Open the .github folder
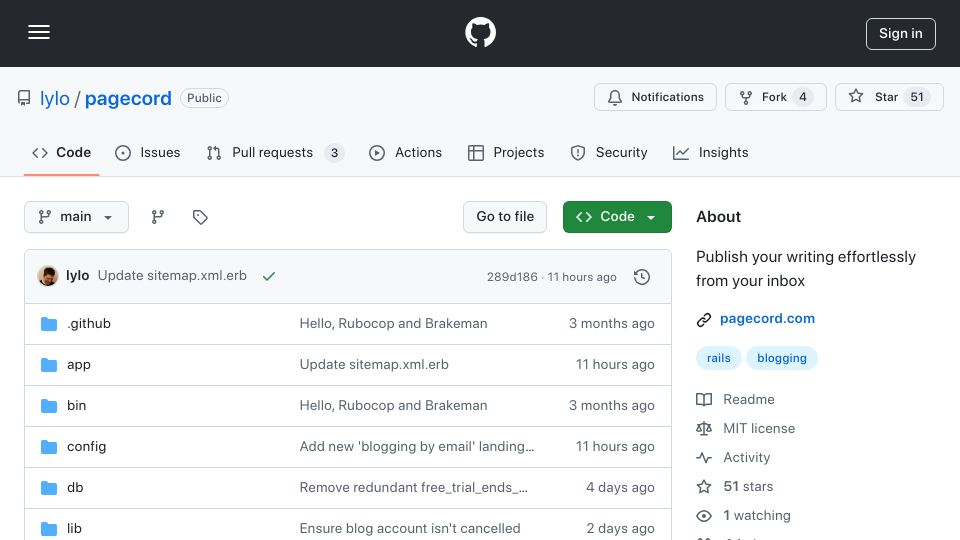Viewport: 960px width, 540px height. tap(89, 323)
